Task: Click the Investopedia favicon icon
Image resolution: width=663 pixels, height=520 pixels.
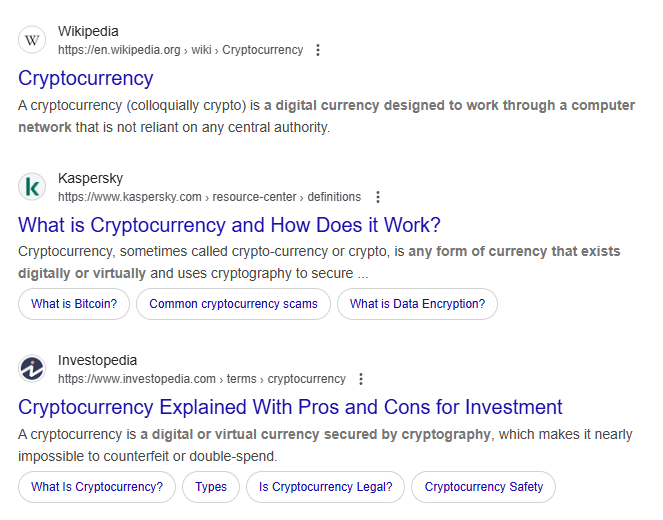Action: click(32, 369)
